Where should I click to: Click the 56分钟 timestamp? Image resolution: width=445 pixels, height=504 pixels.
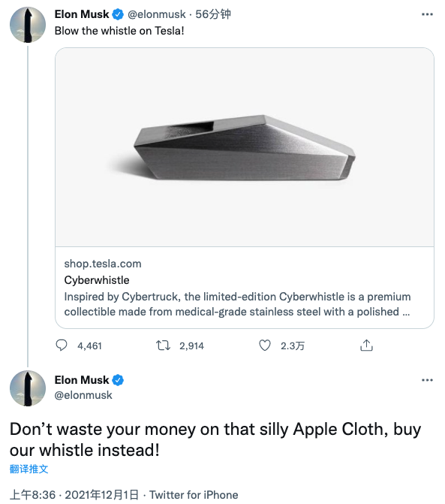pos(213,14)
